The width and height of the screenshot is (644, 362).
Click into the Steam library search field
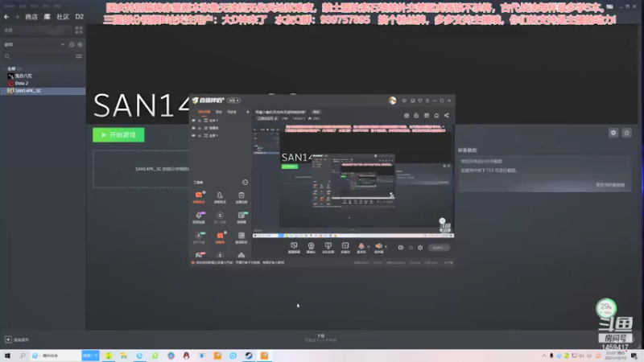(39, 56)
